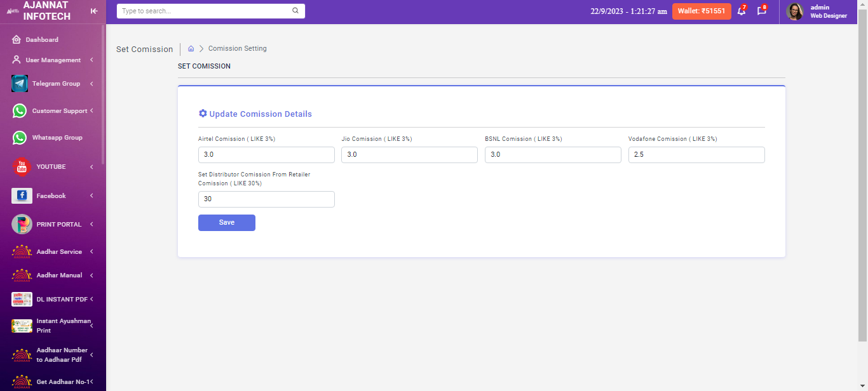This screenshot has height=391, width=868.
Task: Click the notification bell icon
Action: point(741,11)
